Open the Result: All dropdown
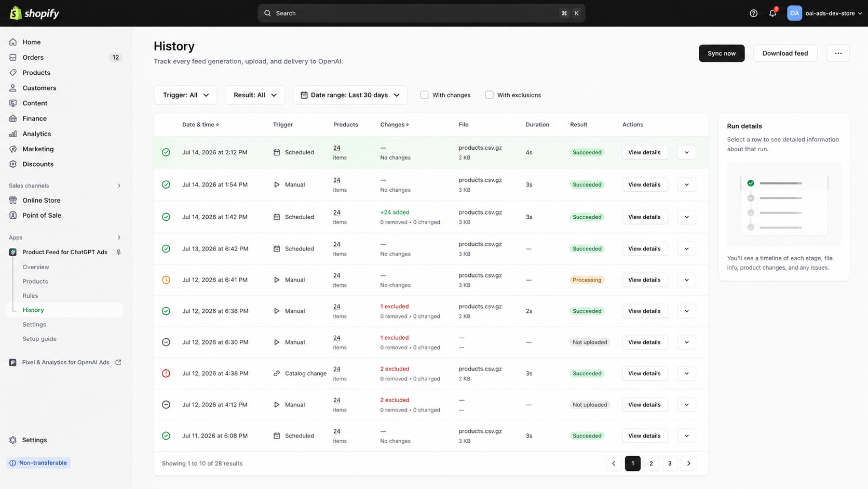Viewport: 868px width, 489px height. click(255, 95)
